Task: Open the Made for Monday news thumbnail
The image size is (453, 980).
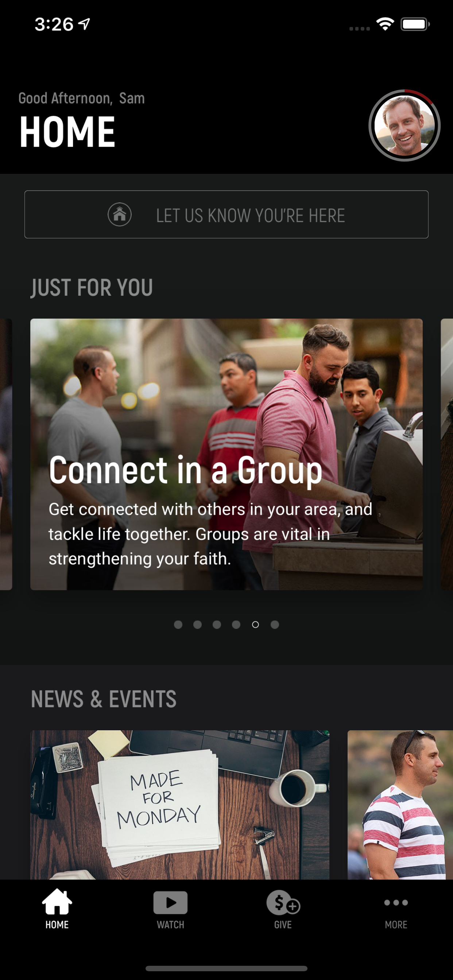Action: [180, 805]
